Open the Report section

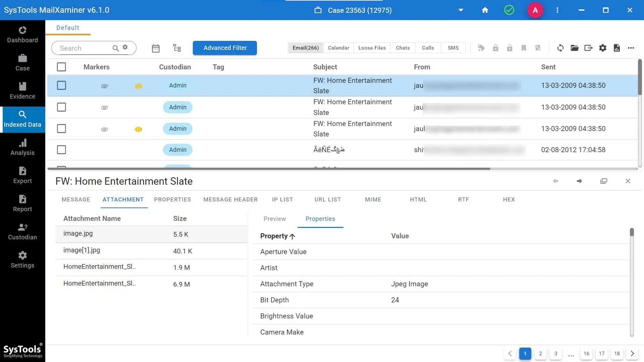(x=22, y=204)
